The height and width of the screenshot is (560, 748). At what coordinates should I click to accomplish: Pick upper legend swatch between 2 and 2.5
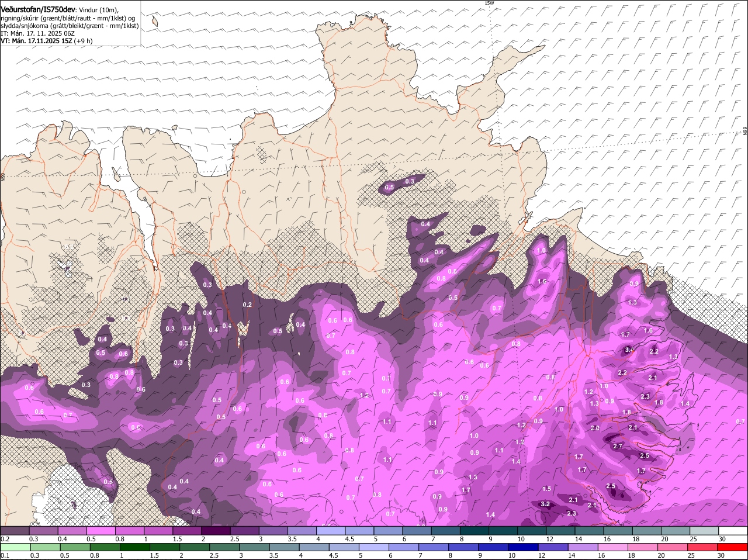click(x=216, y=531)
